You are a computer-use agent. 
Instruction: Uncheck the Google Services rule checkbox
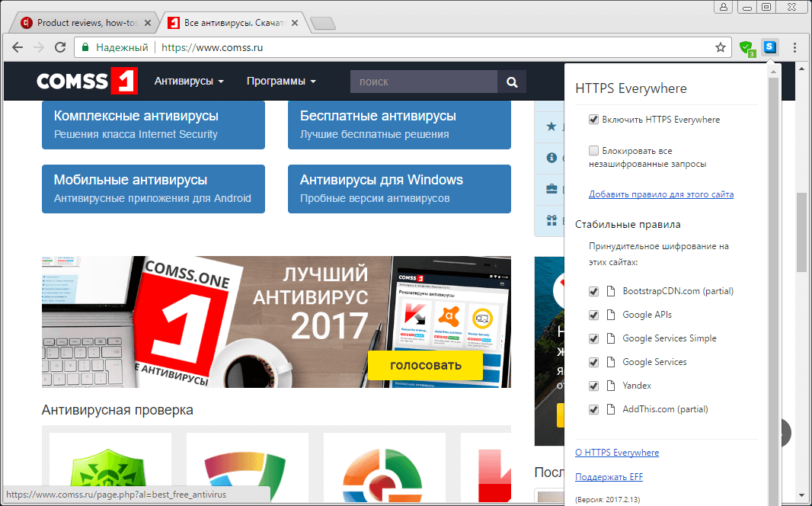594,362
